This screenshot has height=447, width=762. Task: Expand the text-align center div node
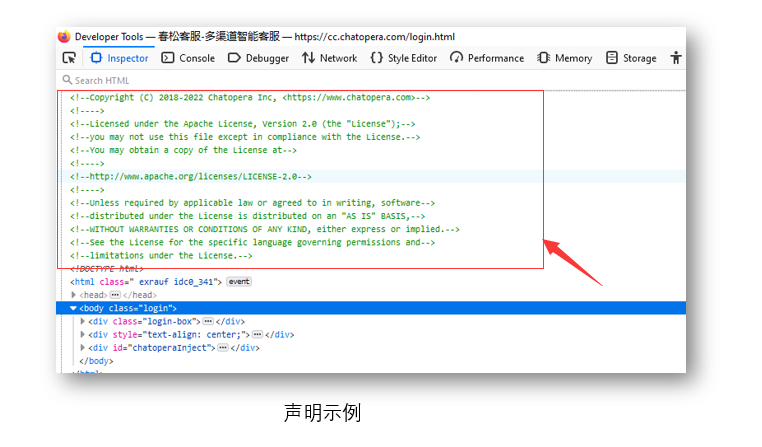tap(83, 334)
